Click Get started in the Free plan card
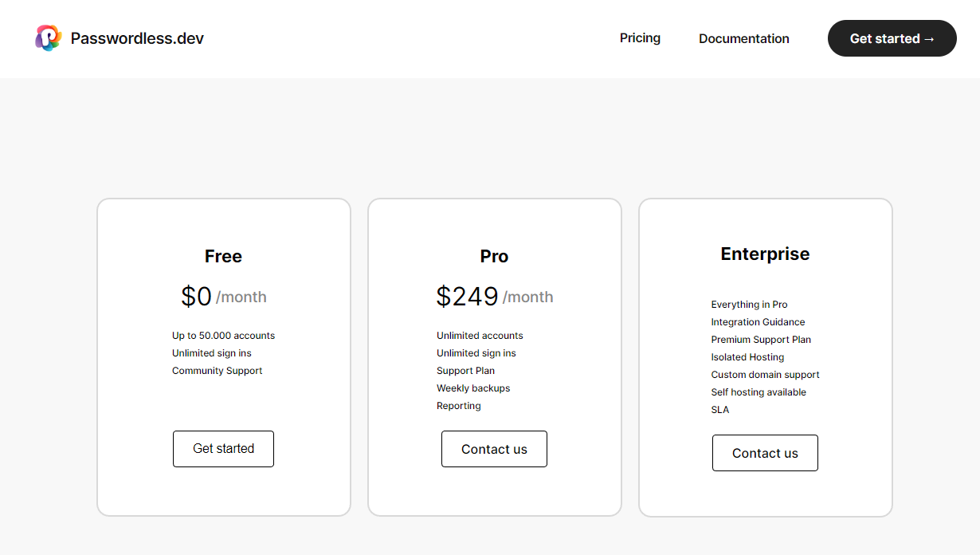The height and width of the screenshot is (555, 980). pos(223,449)
